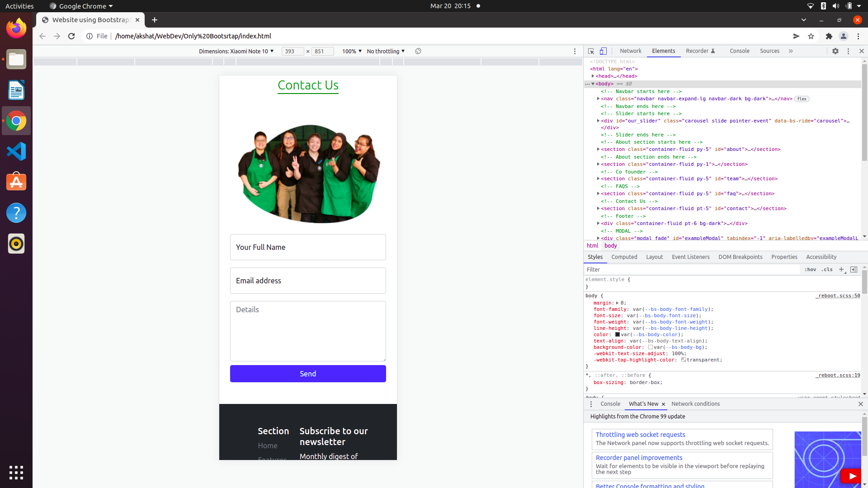Expand the section with id faq
This screenshot has width=868, height=488.
[x=598, y=193]
